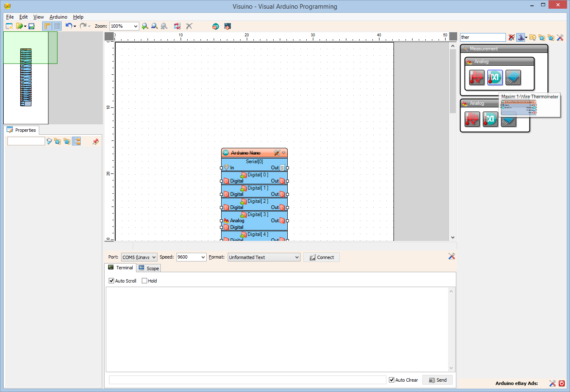Disable the Auto Clear checkbox near Send
This screenshot has height=392, width=570.
tap(391, 380)
